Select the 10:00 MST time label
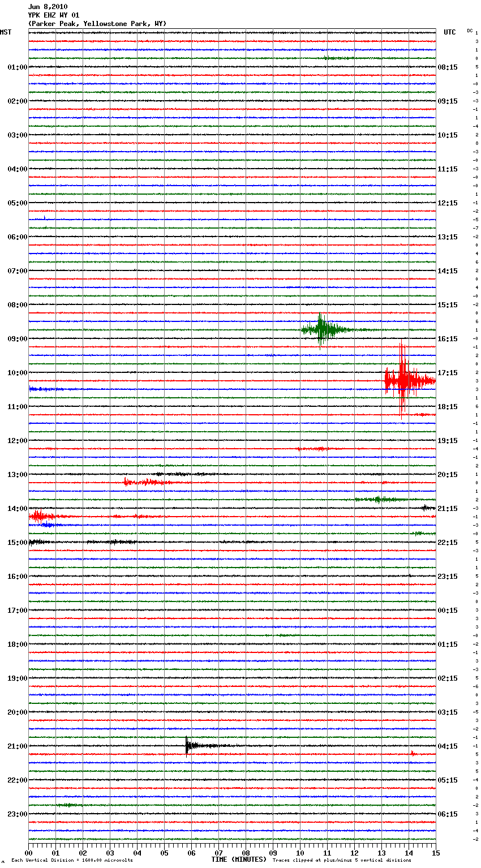The height and width of the screenshot is (868, 481). [18, 373]
